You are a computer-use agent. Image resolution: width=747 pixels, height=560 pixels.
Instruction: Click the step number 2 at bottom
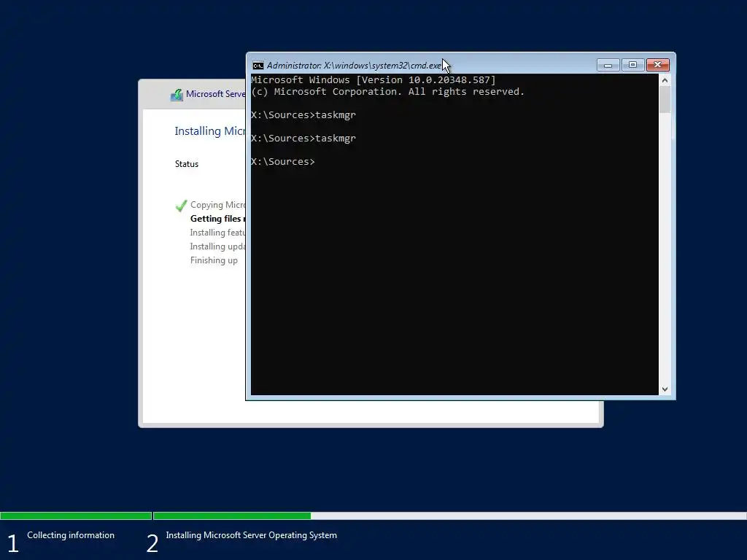coord(152,543)
